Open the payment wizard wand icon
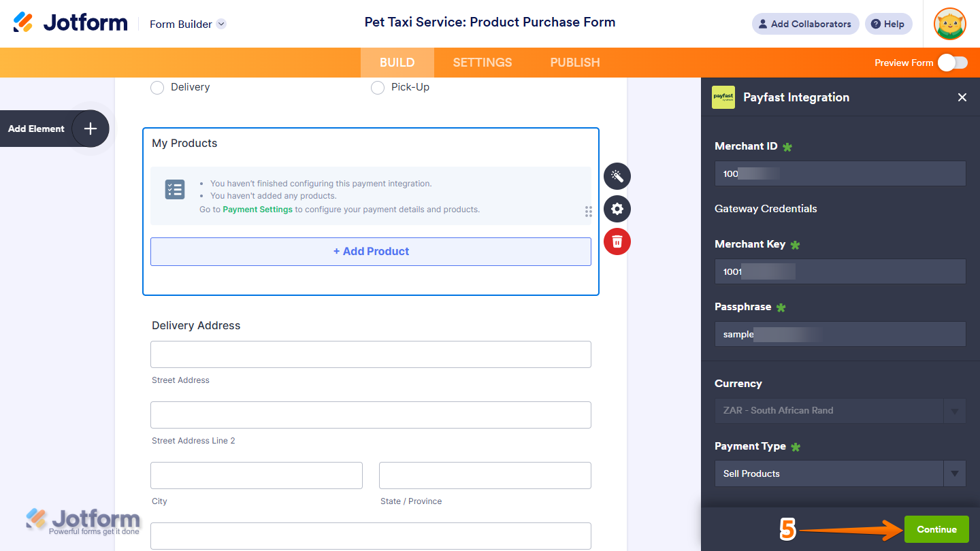The width and height of the screenshot is (980, 551). coord(617,176)
